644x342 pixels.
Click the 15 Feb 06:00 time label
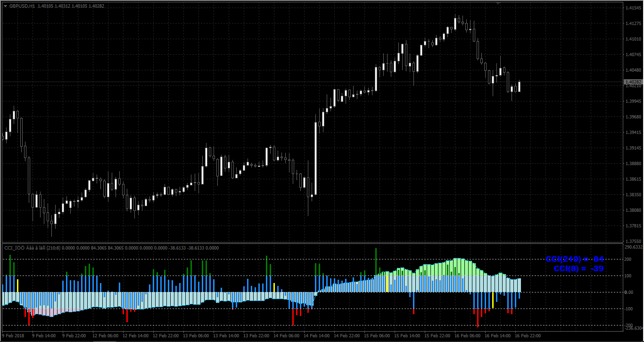[376, 336]
